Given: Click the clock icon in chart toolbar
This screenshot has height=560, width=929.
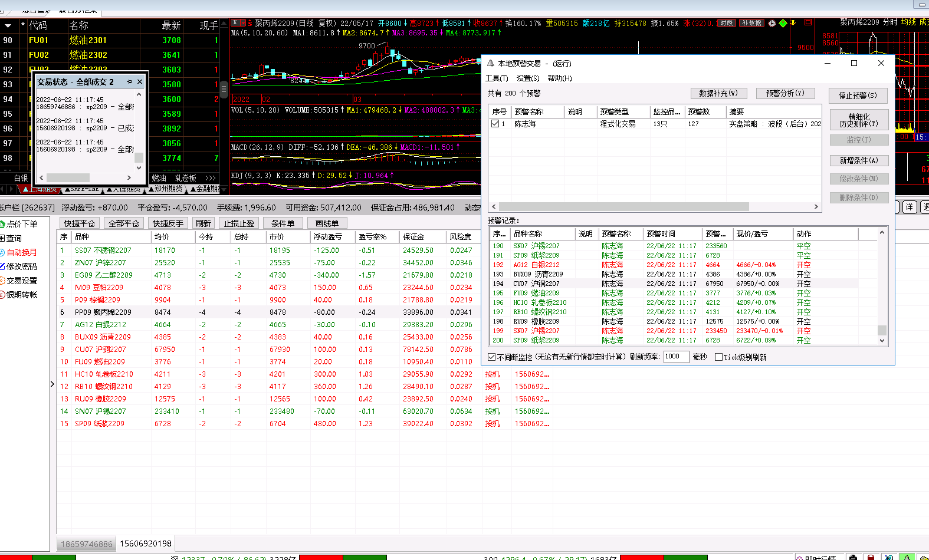Looking at the screenshot, I should 772,23.
